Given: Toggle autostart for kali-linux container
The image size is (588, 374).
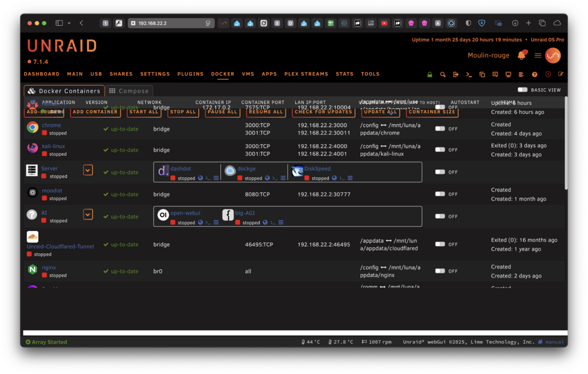Looking at the screenshot, I should click(440, 150).
